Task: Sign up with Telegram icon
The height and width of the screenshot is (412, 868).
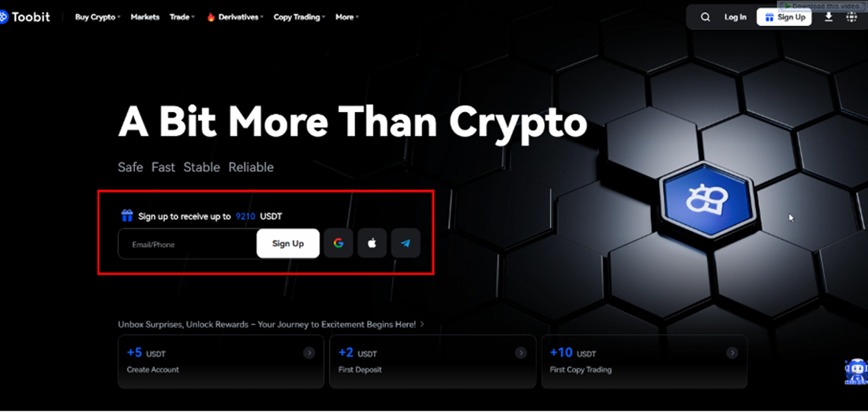Action: pos(406,243)
